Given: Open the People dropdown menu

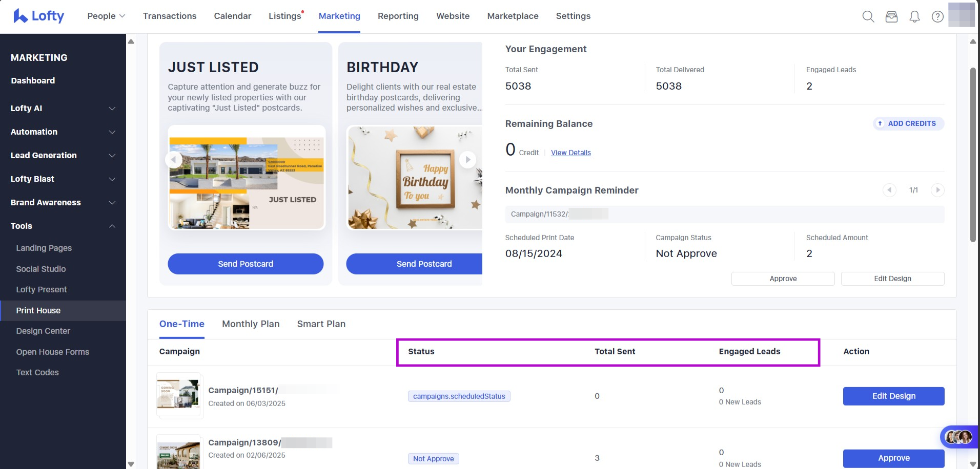Looking at the screenshot, I should (x=106, y=16).
